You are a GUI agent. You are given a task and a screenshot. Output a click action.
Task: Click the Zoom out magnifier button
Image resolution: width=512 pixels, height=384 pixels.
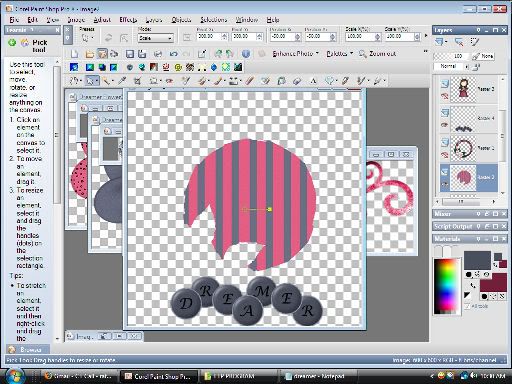[378, 54]
